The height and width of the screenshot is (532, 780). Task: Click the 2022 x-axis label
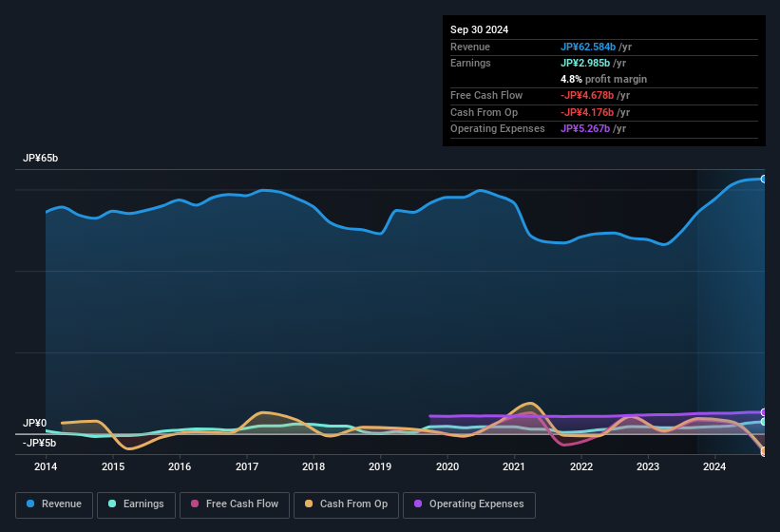coord(581,466)
